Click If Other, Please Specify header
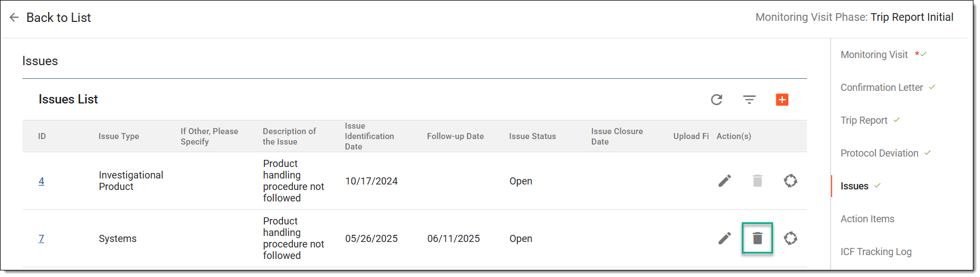 coord(209,136)
